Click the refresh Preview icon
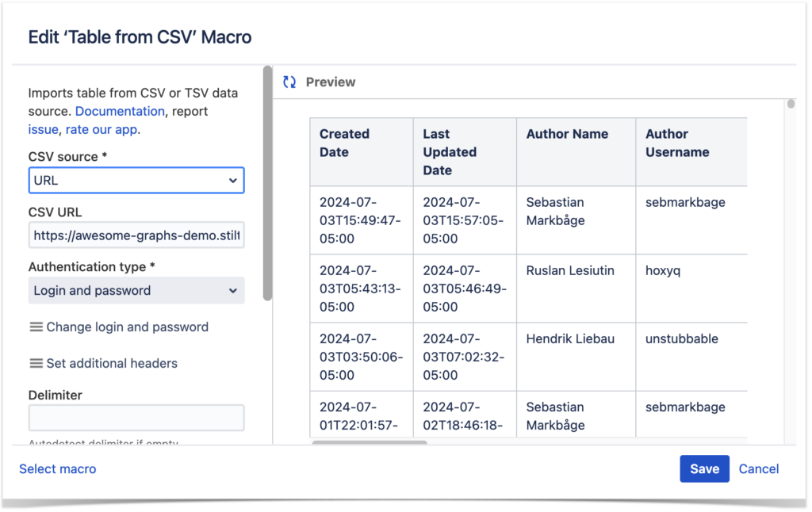 click(289, 81)
